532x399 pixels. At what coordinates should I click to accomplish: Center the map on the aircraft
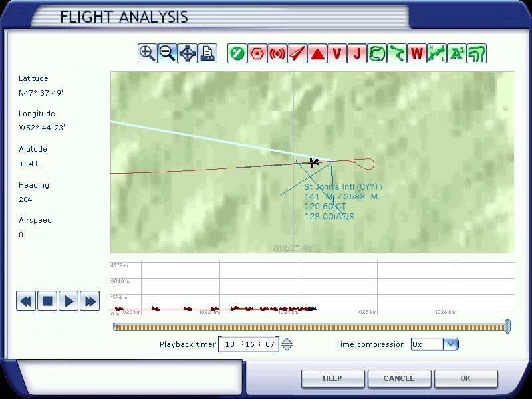coord(188,53)
